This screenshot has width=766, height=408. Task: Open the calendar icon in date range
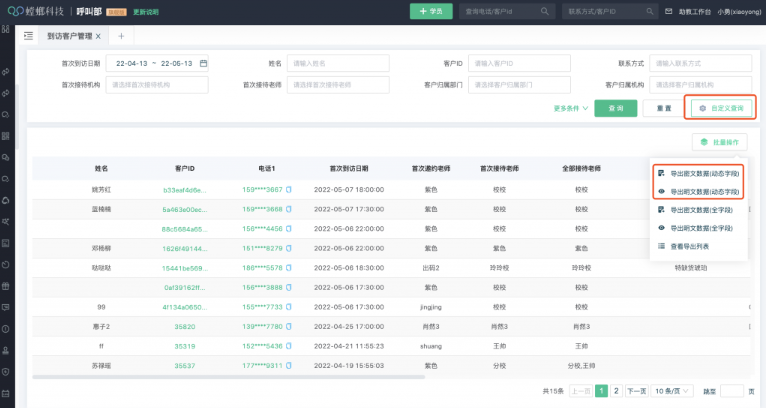(203, 64)
